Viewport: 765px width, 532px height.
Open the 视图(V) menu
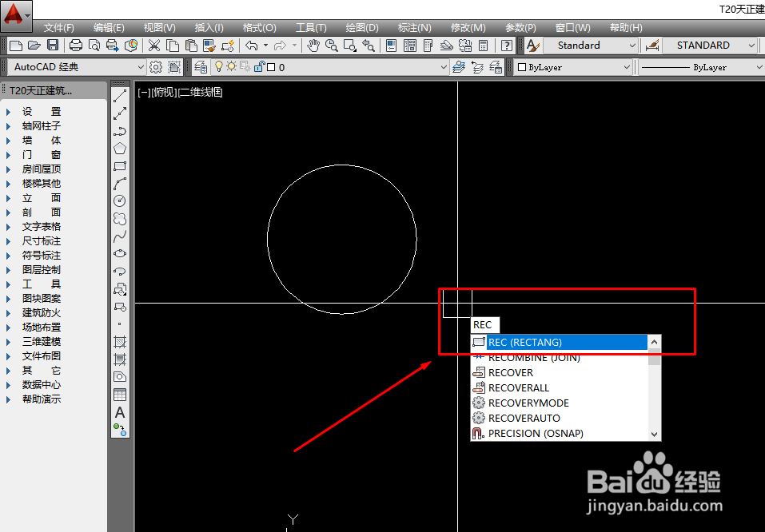click(x=160, y=28)
